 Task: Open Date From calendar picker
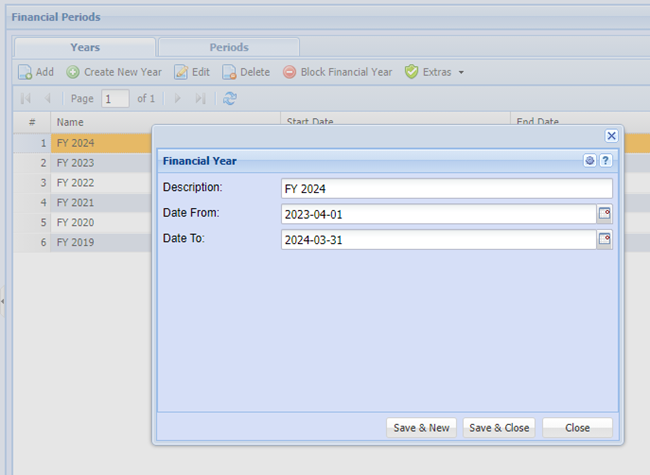[x=604, y=214]
